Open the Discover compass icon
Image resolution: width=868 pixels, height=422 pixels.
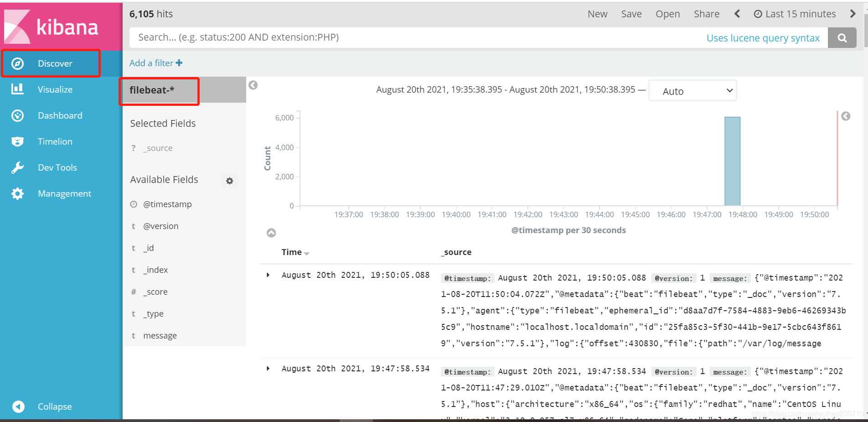[x=17, y=63]
